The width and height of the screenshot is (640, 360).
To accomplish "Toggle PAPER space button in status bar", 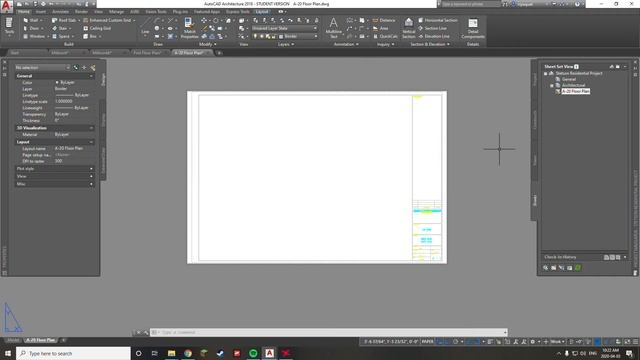I will pyautogui.click(x=427, y=342).
